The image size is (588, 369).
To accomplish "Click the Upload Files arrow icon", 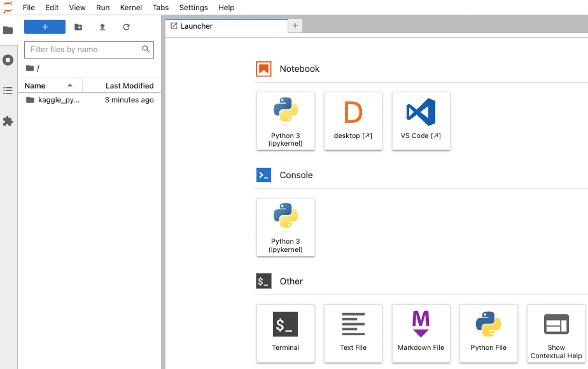I will [x=102, y=27].
